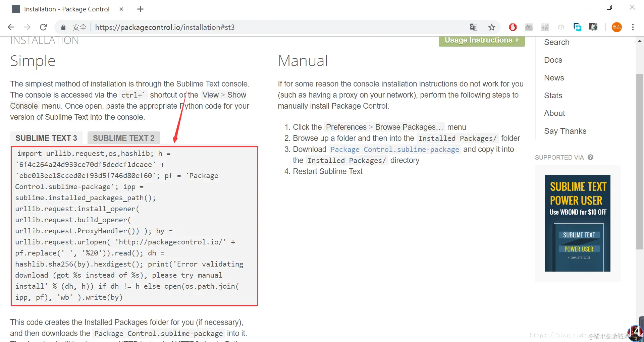
Task: Click the 'Browse Packages…' text
Action: click(409, 127)
